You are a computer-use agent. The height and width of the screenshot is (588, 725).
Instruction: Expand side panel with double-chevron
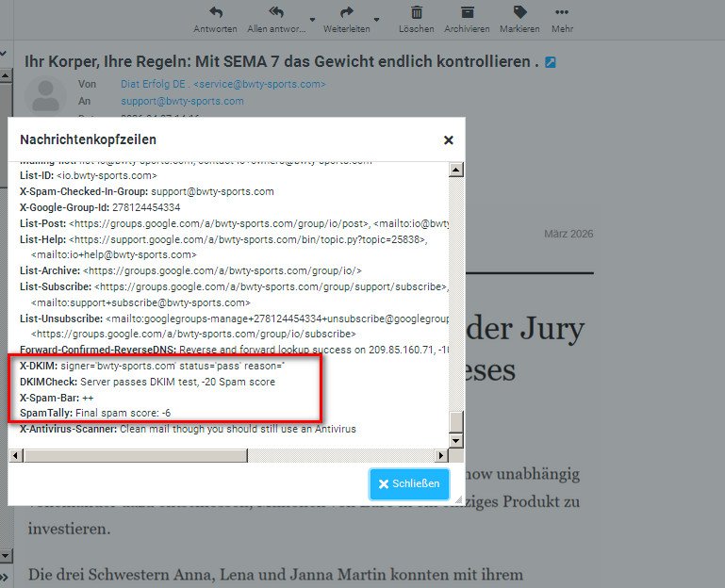[4, 577]
